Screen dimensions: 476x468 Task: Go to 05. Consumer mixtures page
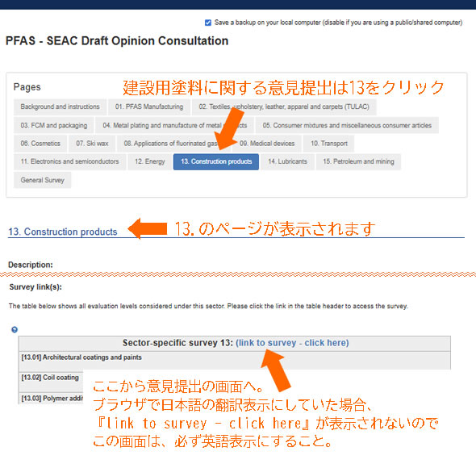(x=347, y=125)
